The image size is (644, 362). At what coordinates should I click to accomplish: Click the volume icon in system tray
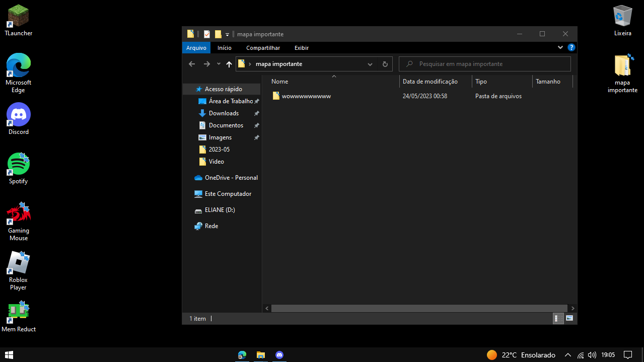coord(592,355)
